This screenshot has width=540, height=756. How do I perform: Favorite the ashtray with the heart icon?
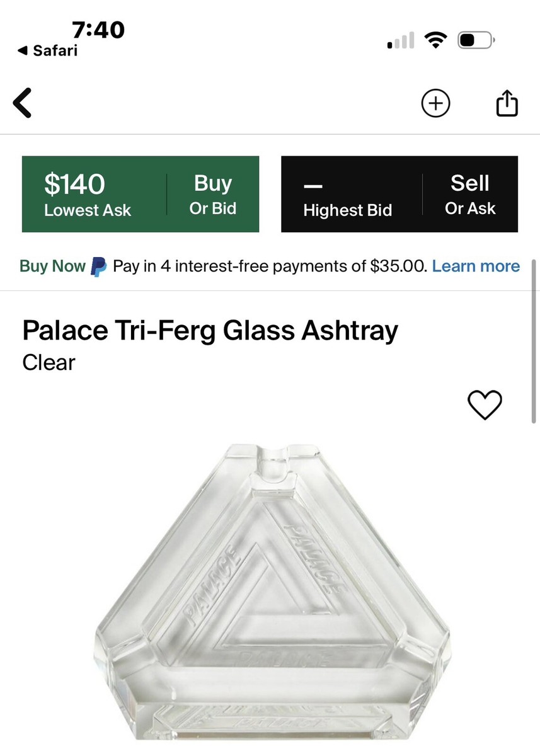[x=485, y=405]
